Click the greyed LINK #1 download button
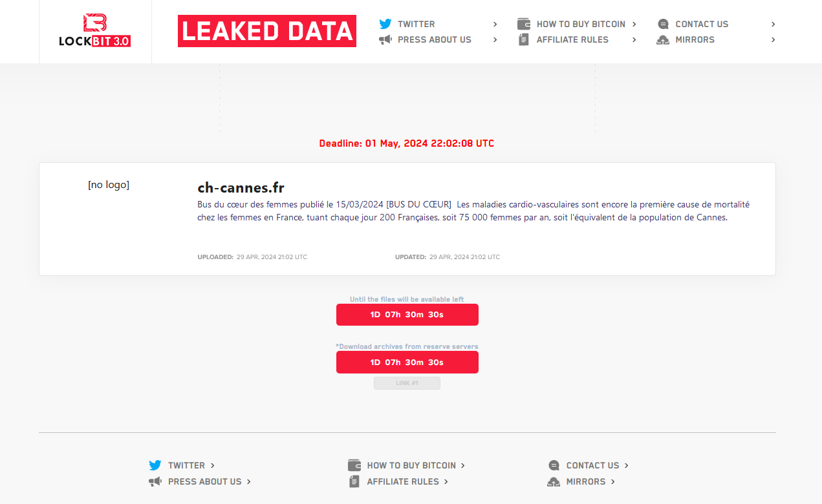 coord(407,383)
